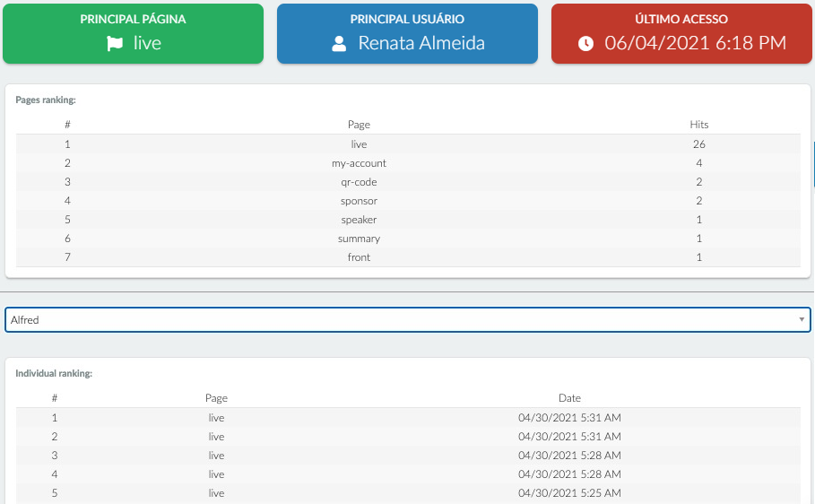Click the summary page row

408,238
